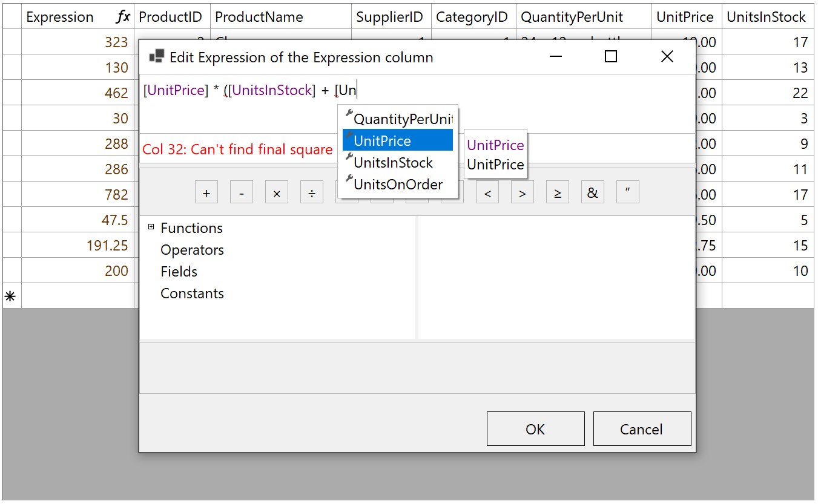Cancel the expression editor dialog
Image resolution: width=818 pixels, height=504 pixels.
click(642, 428)
